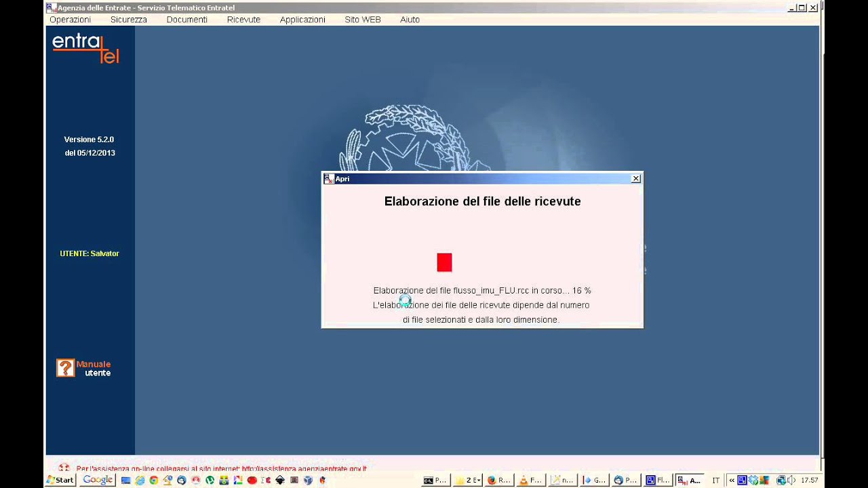Switch to VLC taskbar window

click(531, 480)
